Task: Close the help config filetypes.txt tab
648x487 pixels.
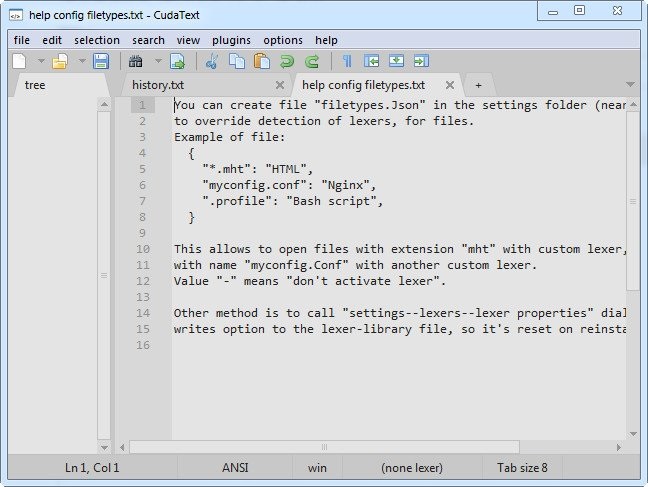Action: (x=450, y=86)
